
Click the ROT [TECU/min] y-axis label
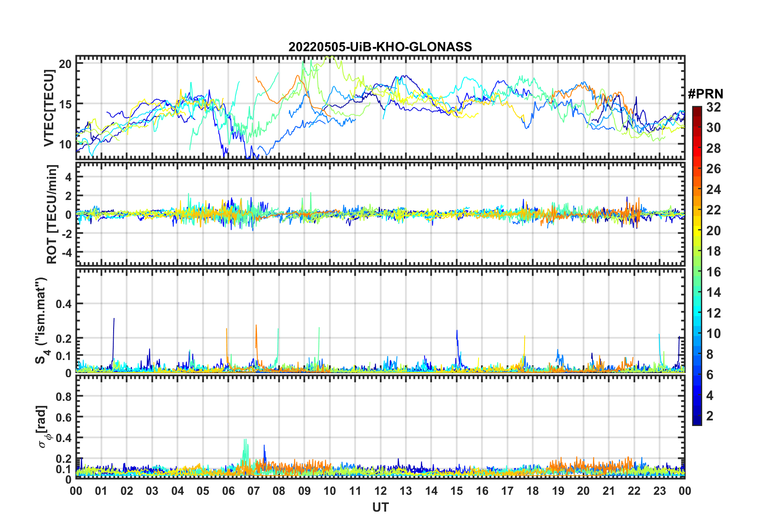click(52, 214)
